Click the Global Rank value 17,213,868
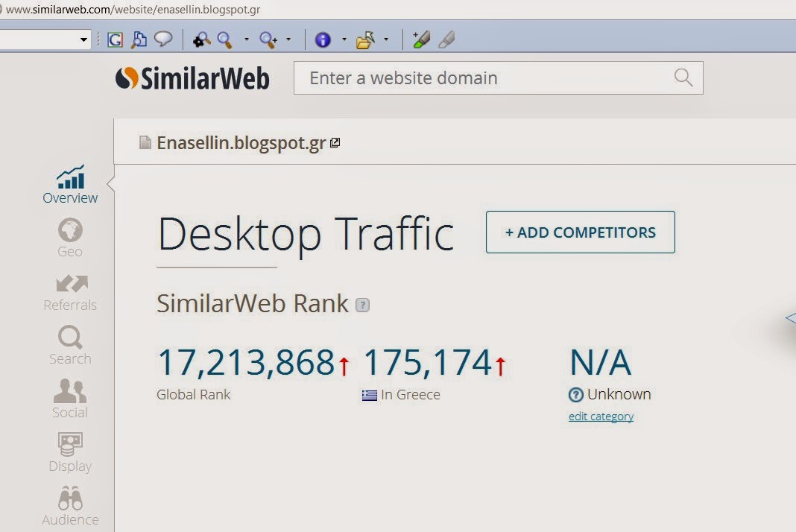The height and width of the screenshot is (532, 796). [x=246, y=362]
